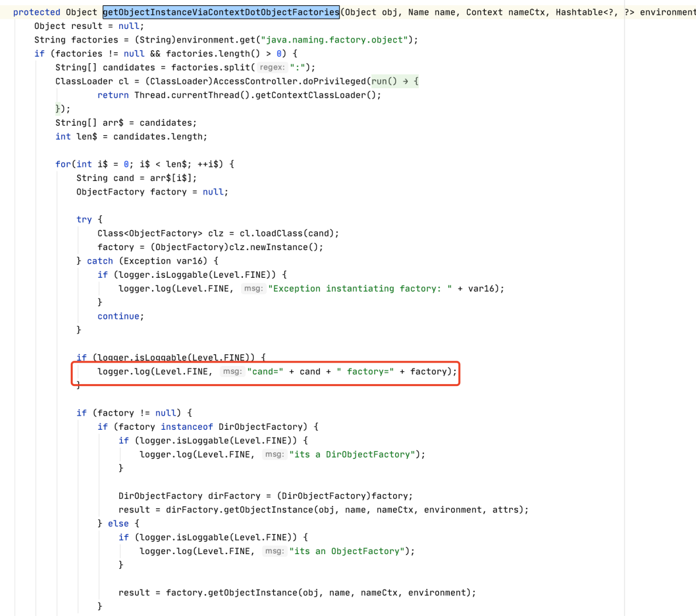Click dirFactory.getObjectInstance call with attrs
The width and height of the screenshot is (696, 616).
[x=324, y=510]
